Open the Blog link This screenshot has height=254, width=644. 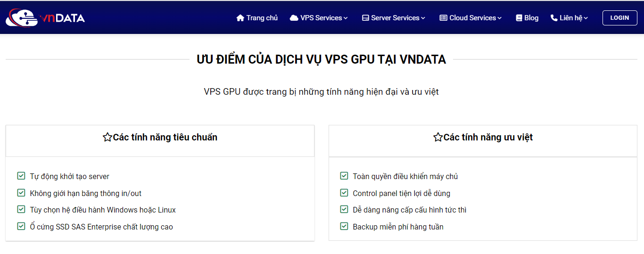[531, 18]
